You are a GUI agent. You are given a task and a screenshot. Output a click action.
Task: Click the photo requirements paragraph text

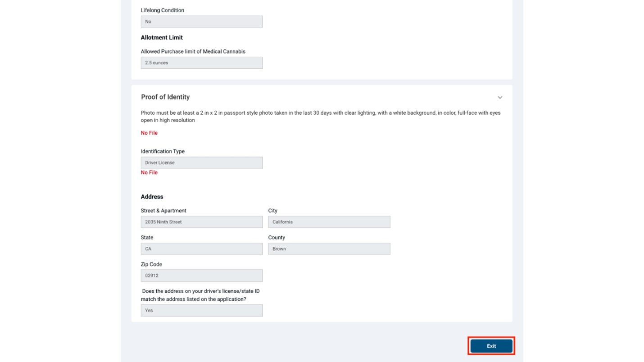tap(321, 117)
